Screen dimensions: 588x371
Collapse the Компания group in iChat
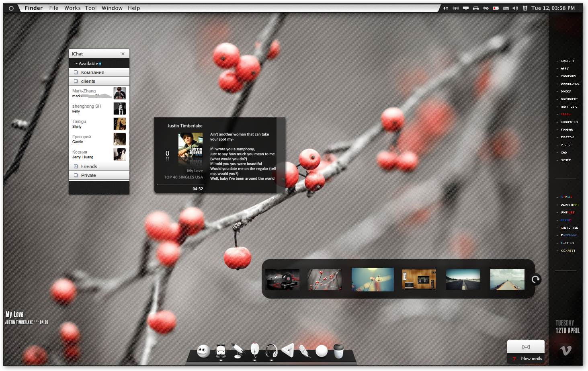[76, 72]
